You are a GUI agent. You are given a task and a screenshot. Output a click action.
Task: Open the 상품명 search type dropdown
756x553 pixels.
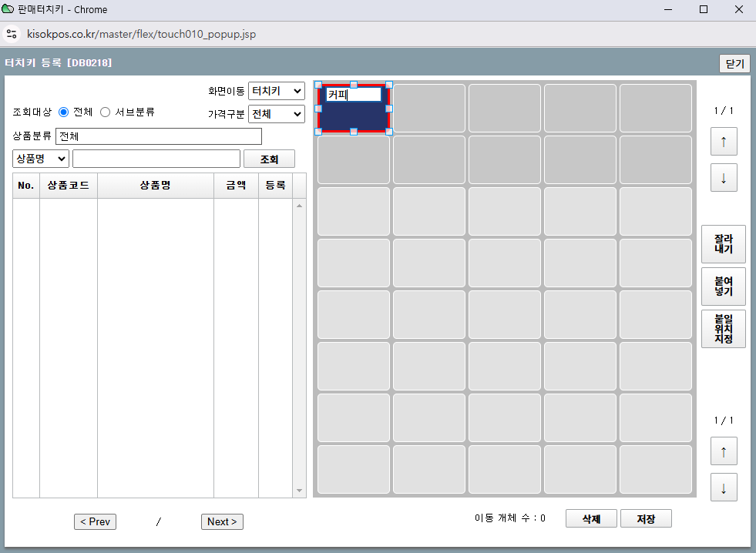coord(41,159)
